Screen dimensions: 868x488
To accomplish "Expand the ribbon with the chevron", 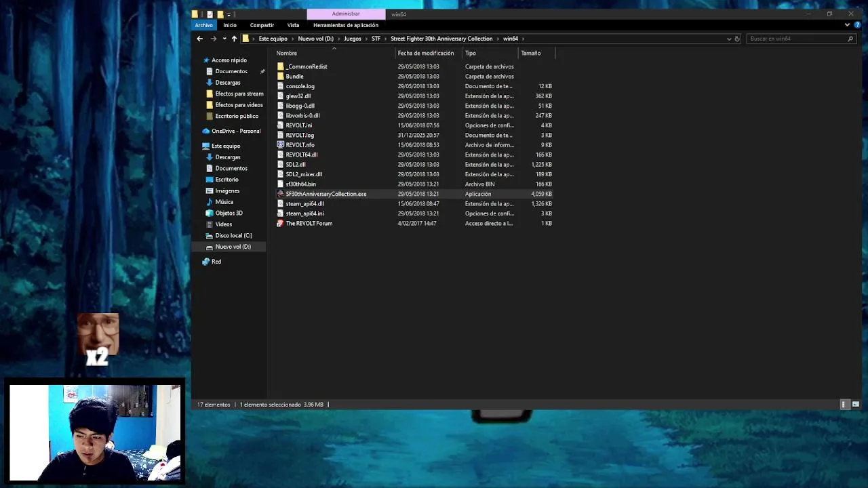I will pyautogui.click(x=847, y=25).
